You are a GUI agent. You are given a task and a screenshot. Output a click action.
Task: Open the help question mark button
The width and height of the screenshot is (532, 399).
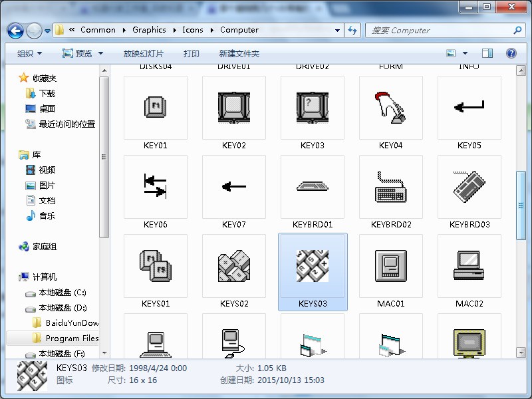point(511,53)
